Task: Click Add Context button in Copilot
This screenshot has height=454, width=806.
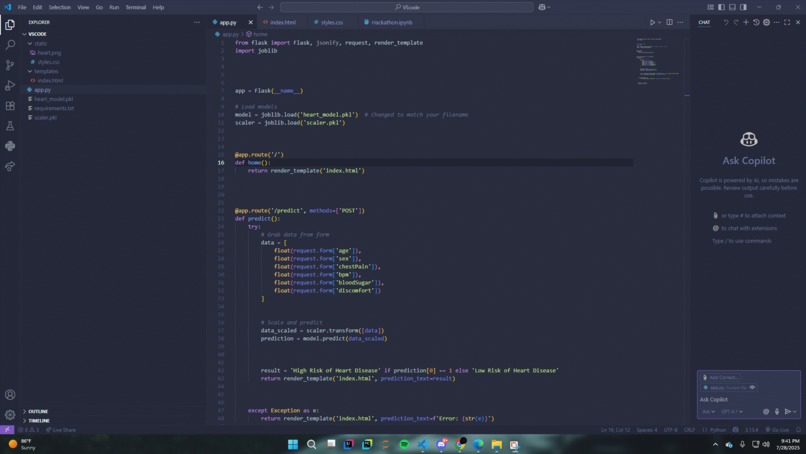Action: pyautogui.click(x=721, y=377)
